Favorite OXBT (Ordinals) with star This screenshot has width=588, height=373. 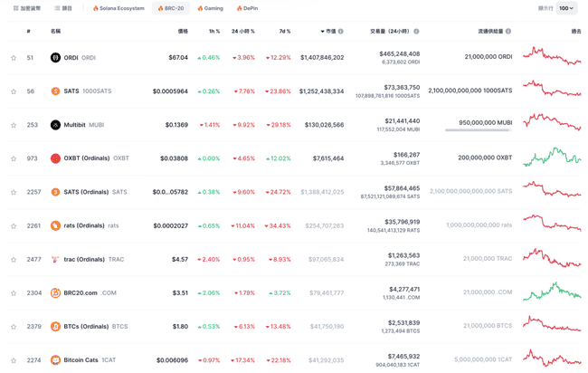pos(14,158)
